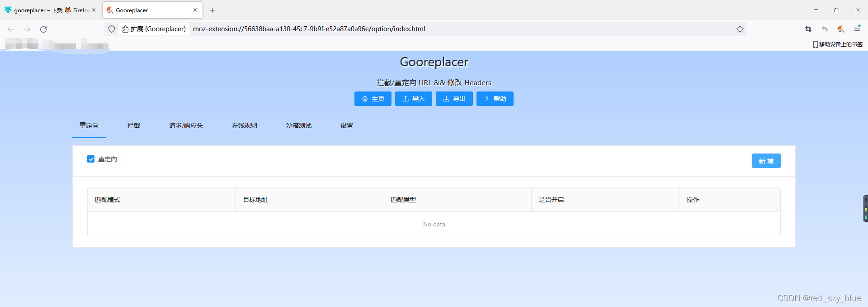The image size is (868, 307).
Task: Click the 操作 column header
Action: (730, 200)
